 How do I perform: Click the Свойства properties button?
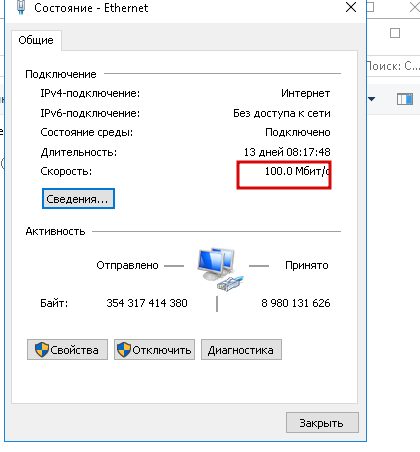67,350
